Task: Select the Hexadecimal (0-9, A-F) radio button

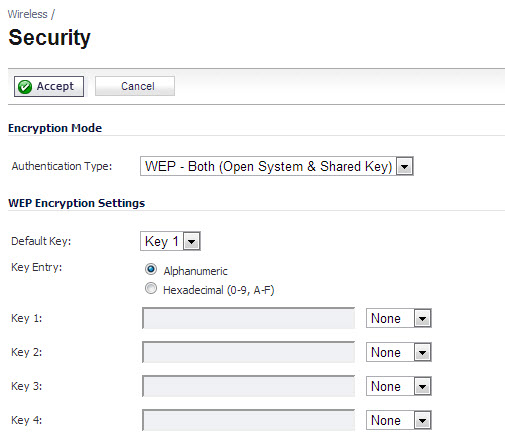Action: (x=151, y=288)
